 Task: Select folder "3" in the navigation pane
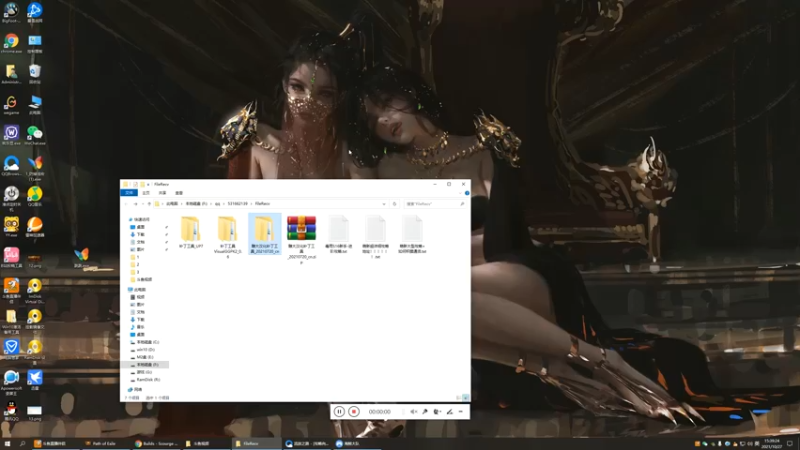pyautogui.click(x=135, y=272)
